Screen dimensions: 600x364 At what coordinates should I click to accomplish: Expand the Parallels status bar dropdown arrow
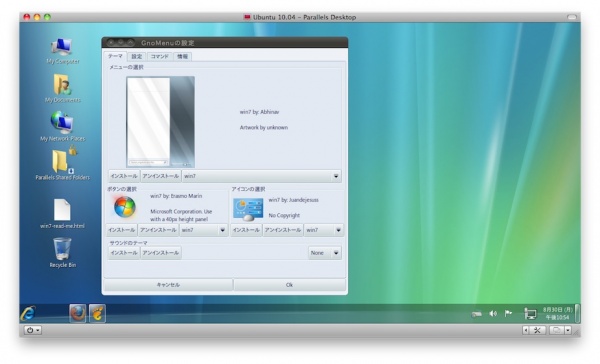point(568,330)
